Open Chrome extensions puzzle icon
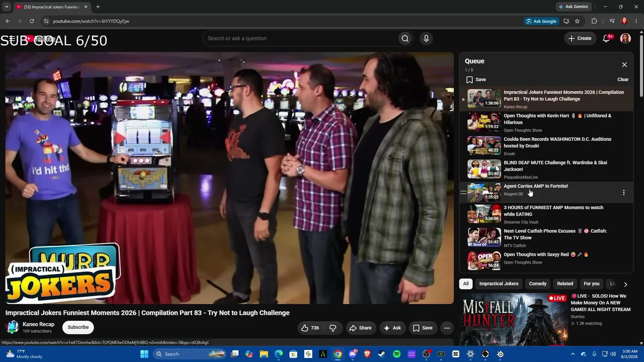The image size is (644, 362). tap(594, 21)
